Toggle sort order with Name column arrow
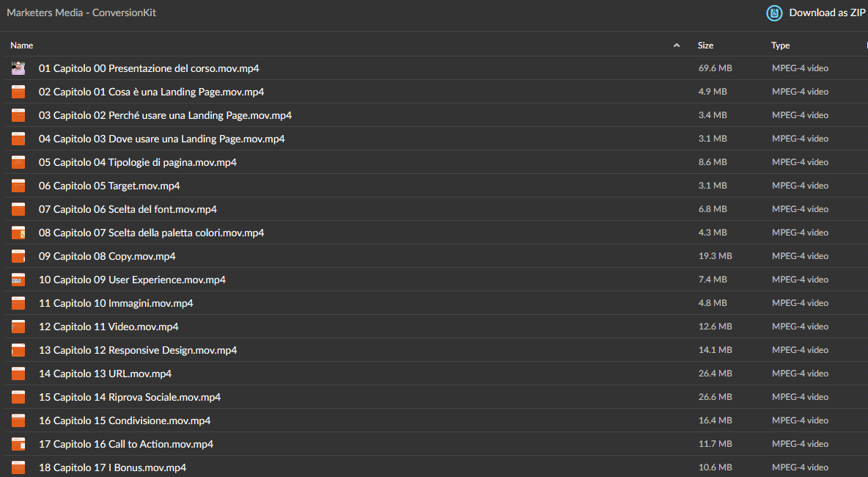The width and height of the screenshot is (868, 477). (x=677, y=45)
